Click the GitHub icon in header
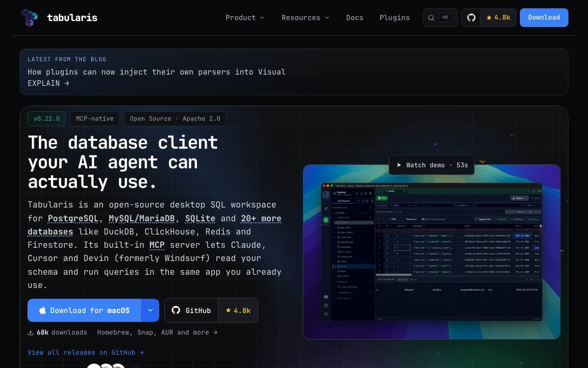The height and width of the screenshot is (368, 588). [471, 18]
